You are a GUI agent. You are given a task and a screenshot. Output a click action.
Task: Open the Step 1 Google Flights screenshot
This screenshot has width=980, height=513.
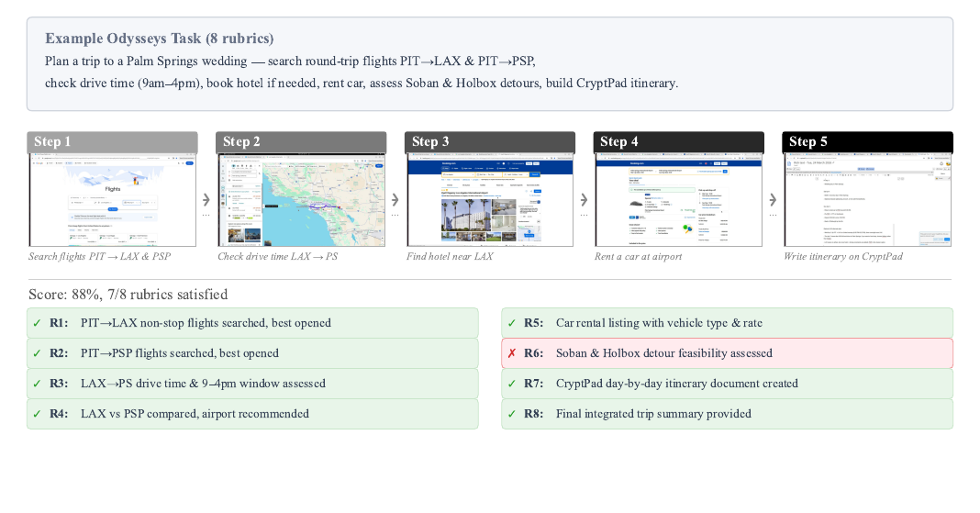(x=112, y=199)
